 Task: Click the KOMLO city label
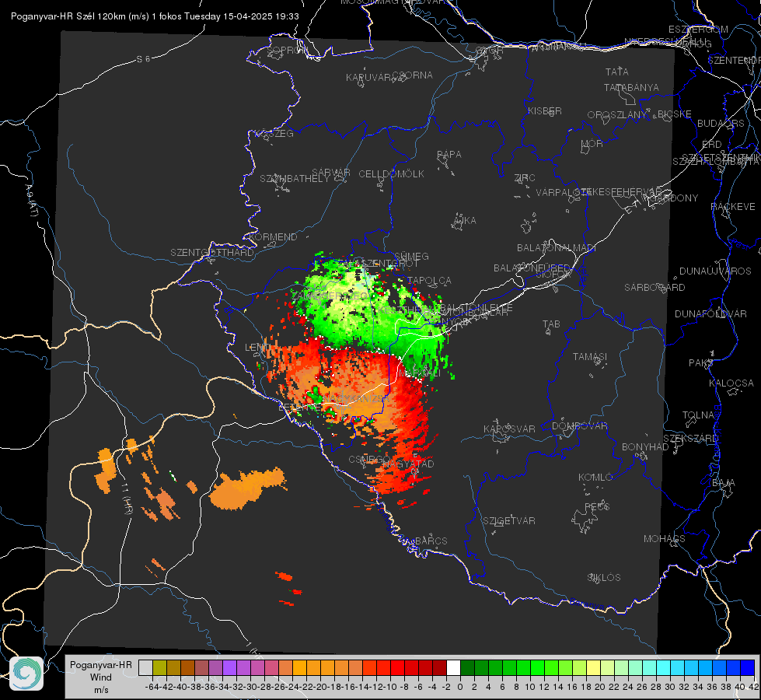point(595,478)
